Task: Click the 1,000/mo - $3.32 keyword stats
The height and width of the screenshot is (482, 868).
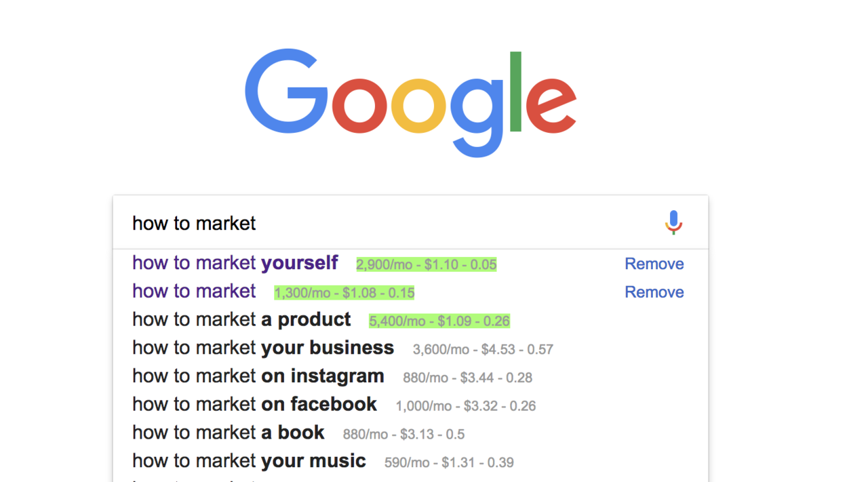Action: pos(466,406)
